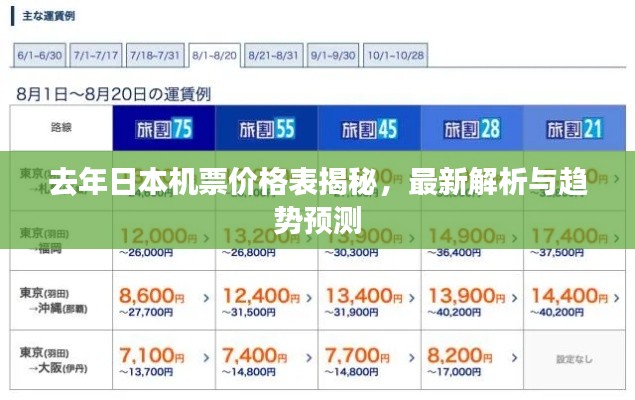
Task: Click the chevron beside 12,400円
Action: point(309,298)
